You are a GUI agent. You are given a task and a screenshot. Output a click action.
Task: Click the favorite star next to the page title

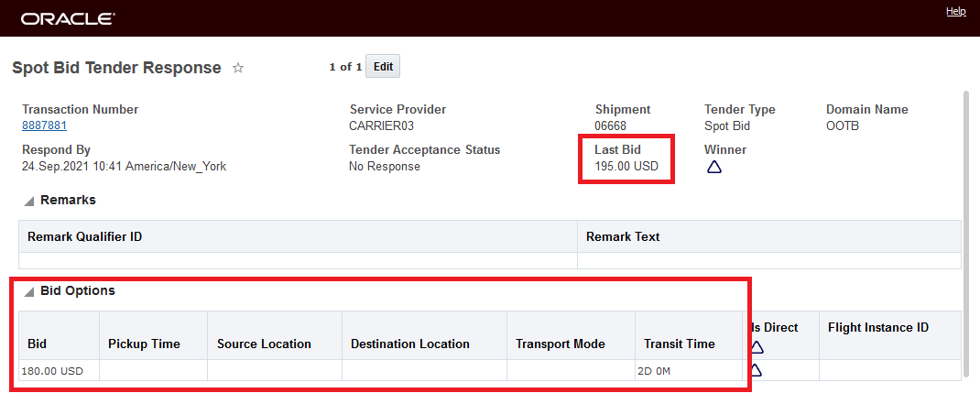click(238, 68)
